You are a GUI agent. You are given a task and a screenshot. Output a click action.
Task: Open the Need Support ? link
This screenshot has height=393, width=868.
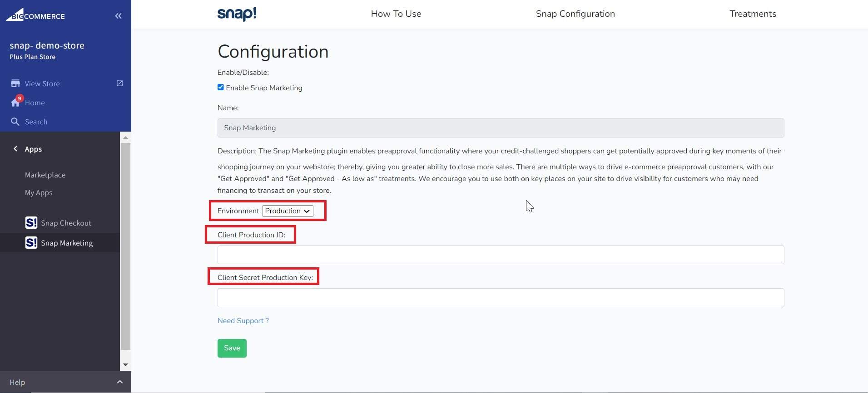[243, 320]
